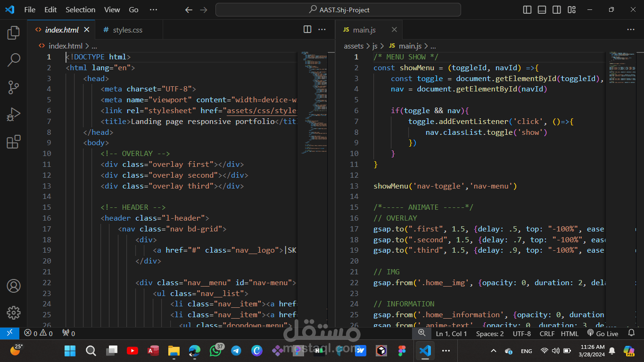Open the Run and Debug view

pos(13,114)
